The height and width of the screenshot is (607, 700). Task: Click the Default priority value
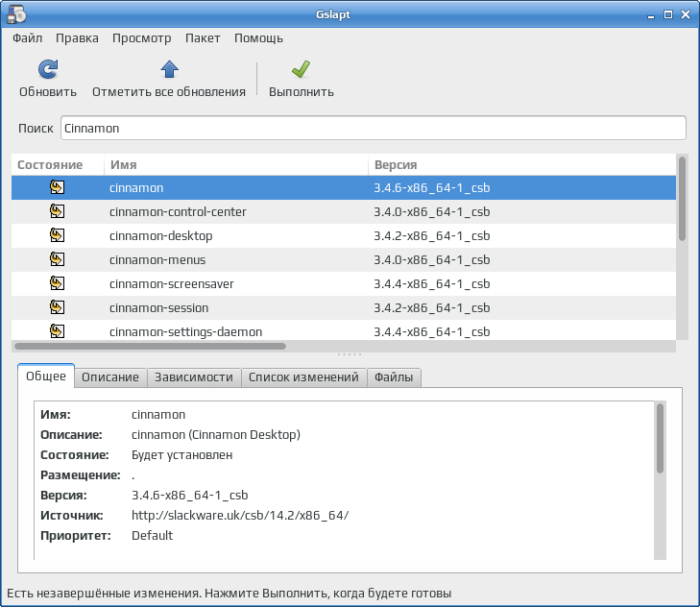point(152,536)
